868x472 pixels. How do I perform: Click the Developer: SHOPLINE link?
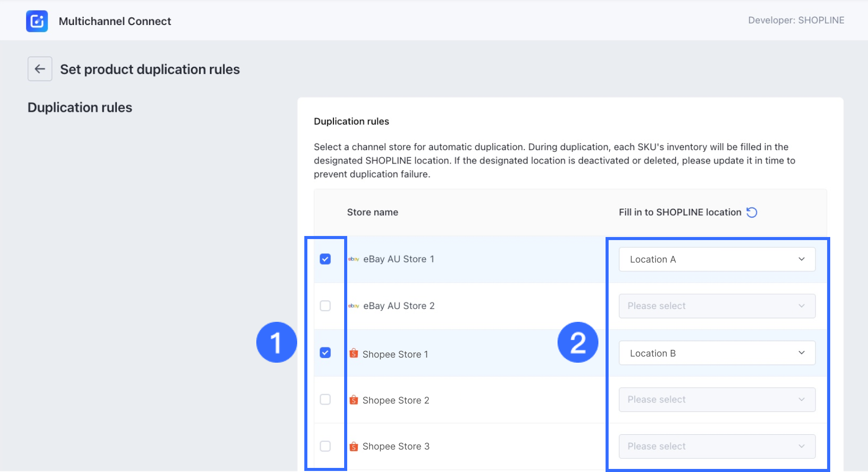click(796, 20)
